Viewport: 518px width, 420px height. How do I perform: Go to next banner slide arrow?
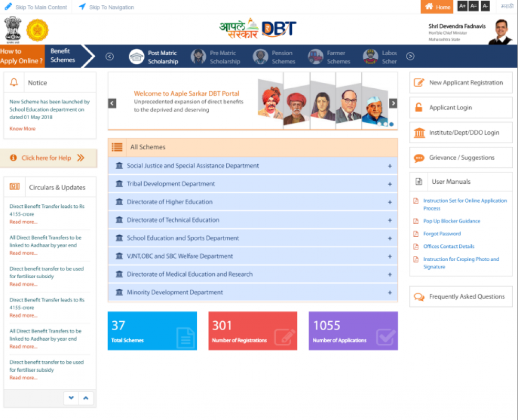point(393,103)
